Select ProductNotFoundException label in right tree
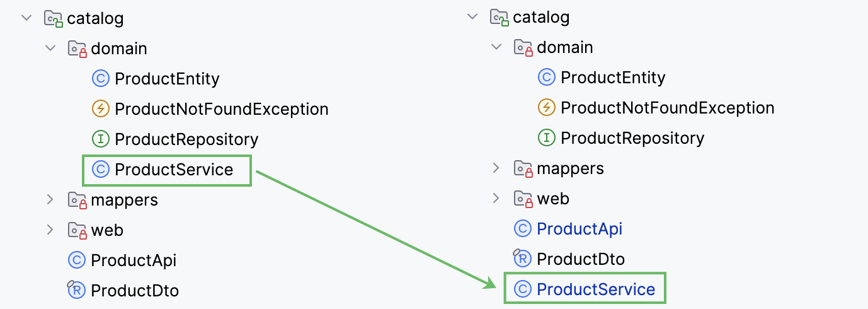The width and height of the screenshot is (868, 309). pos(667,108)
